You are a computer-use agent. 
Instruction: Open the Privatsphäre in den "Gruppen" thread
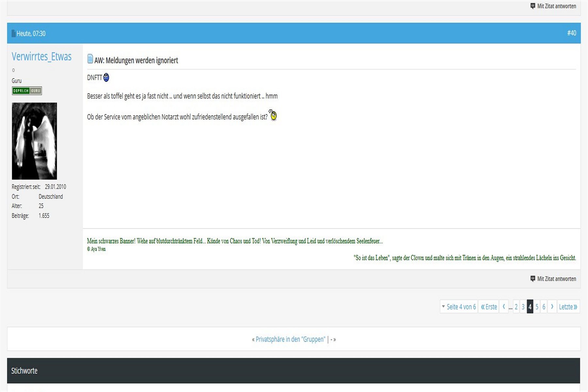(290, 339)
